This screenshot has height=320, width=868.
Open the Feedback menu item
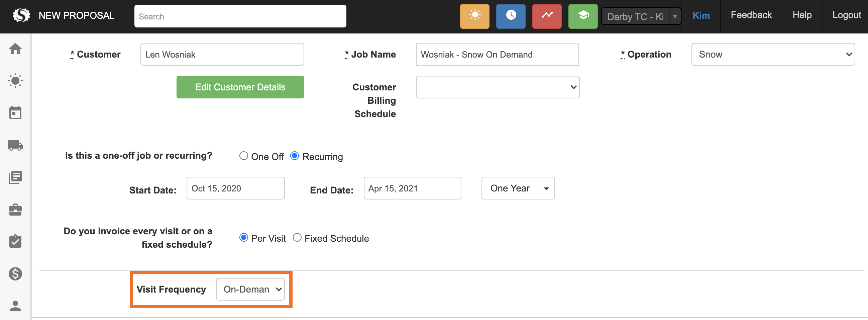[751, 15]
